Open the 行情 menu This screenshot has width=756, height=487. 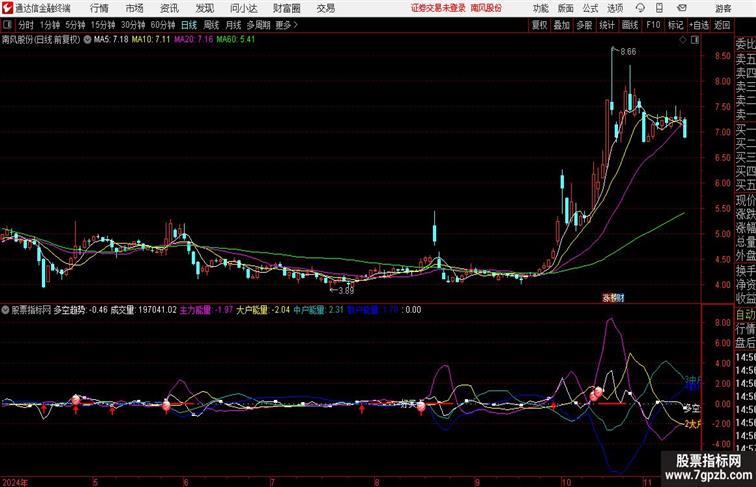(99, 8)
